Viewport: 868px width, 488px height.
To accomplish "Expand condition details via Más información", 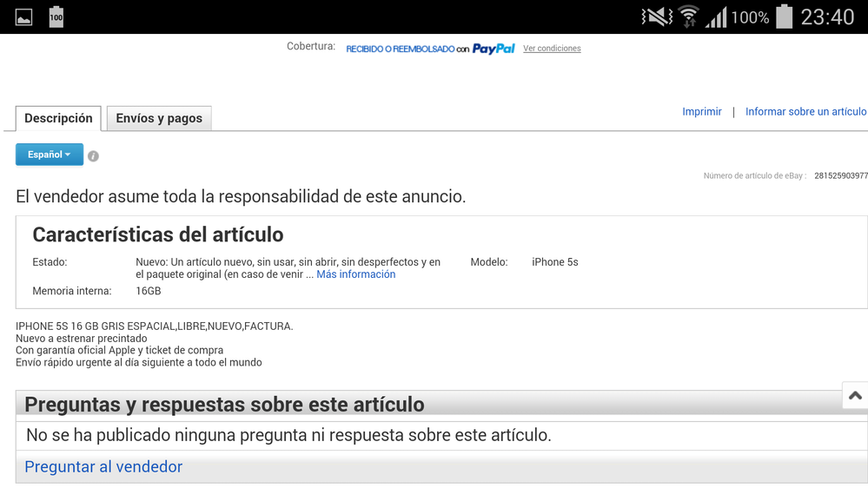I will [x=355, y=274].
